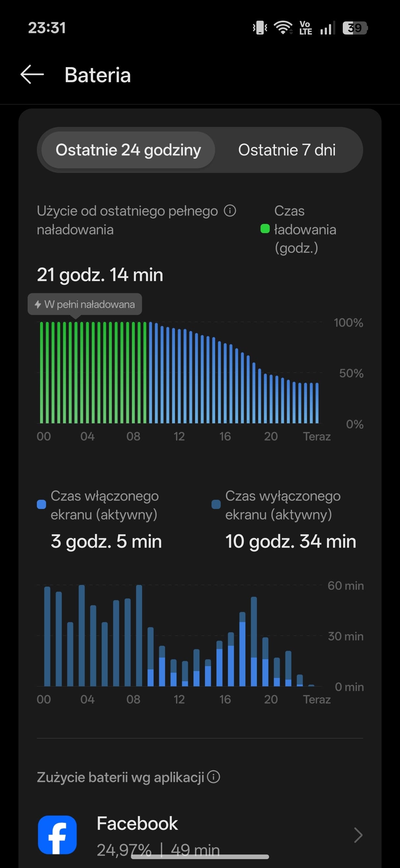Switch to the Ostatnie 7 dni tab
The image size is (400, 868).
click(287, 150)
